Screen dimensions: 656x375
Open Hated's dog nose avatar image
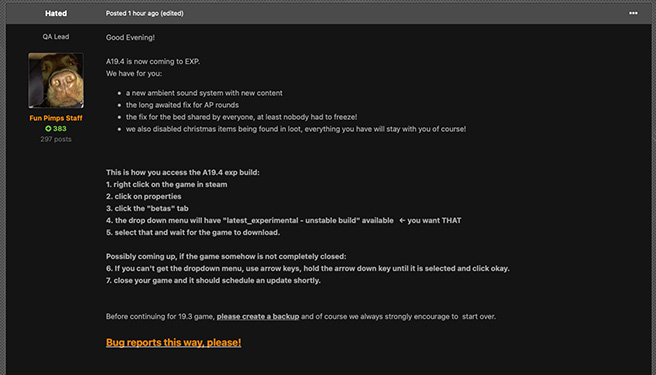pyautogui.click(x=56, y=80)
